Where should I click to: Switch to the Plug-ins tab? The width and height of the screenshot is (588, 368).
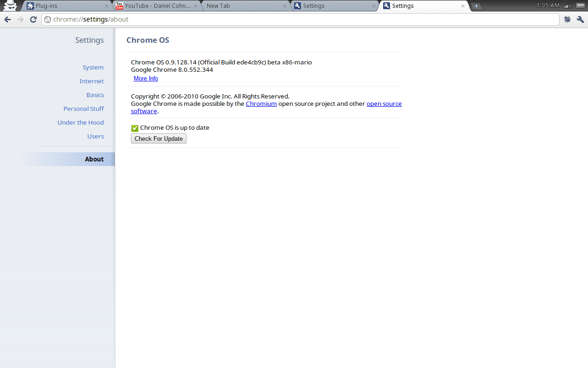tap(64, 6)
